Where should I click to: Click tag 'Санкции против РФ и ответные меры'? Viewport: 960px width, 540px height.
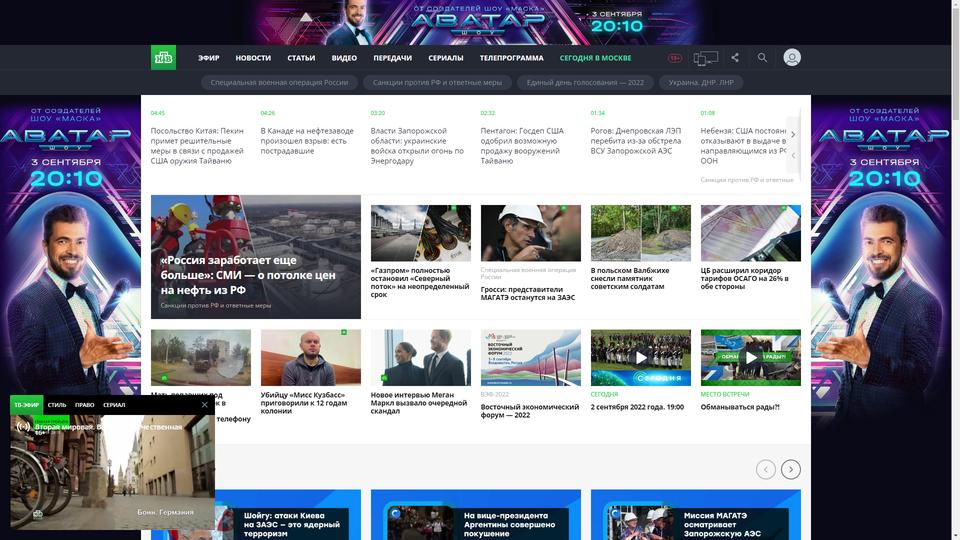click(437, 83)
